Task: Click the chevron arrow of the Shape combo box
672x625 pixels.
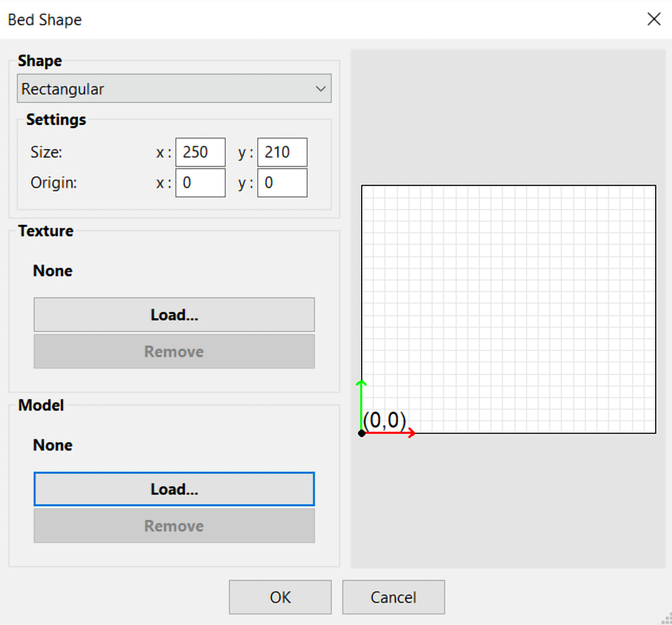Action: [x=320, y=89]
